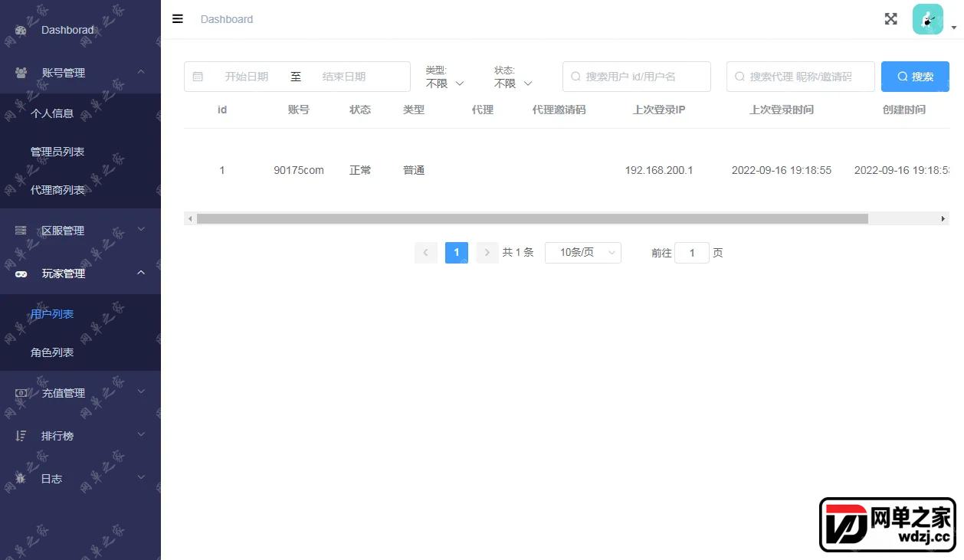Focus the 前往 page number input
The image size is (964, 560).
692,253
